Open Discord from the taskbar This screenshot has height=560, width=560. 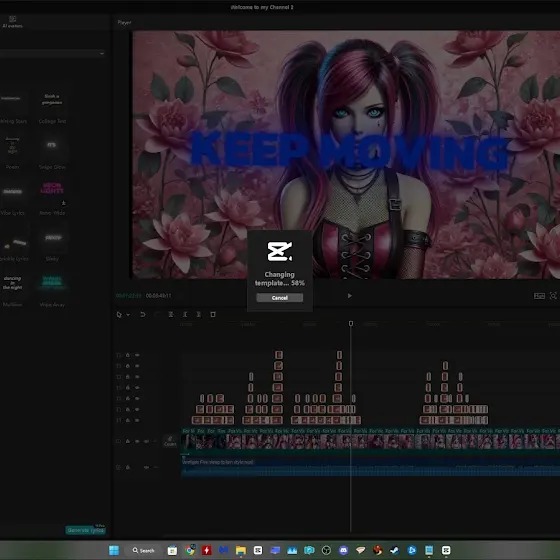pyautogui.click(x=343, y=550)
